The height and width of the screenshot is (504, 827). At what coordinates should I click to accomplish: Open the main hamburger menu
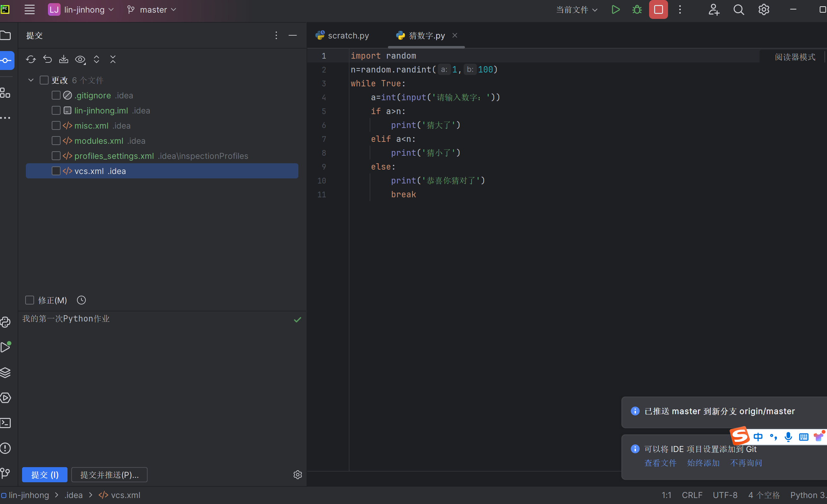click(30, 9)
